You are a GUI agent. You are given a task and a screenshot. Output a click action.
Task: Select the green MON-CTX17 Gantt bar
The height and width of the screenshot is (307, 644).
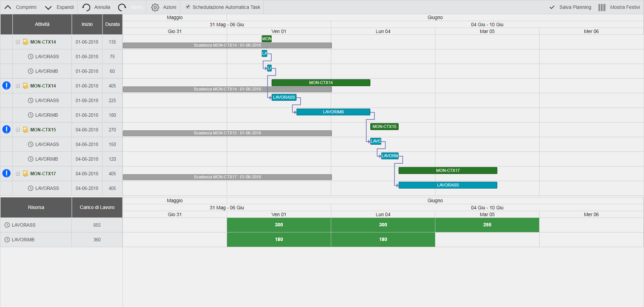[x=448, y=171]
